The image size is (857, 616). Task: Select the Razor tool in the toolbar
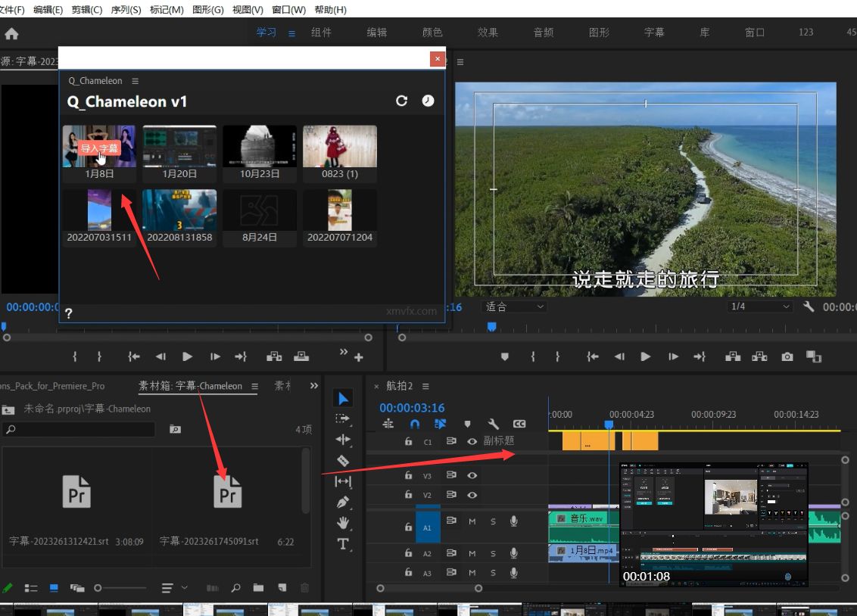point(343,460)
